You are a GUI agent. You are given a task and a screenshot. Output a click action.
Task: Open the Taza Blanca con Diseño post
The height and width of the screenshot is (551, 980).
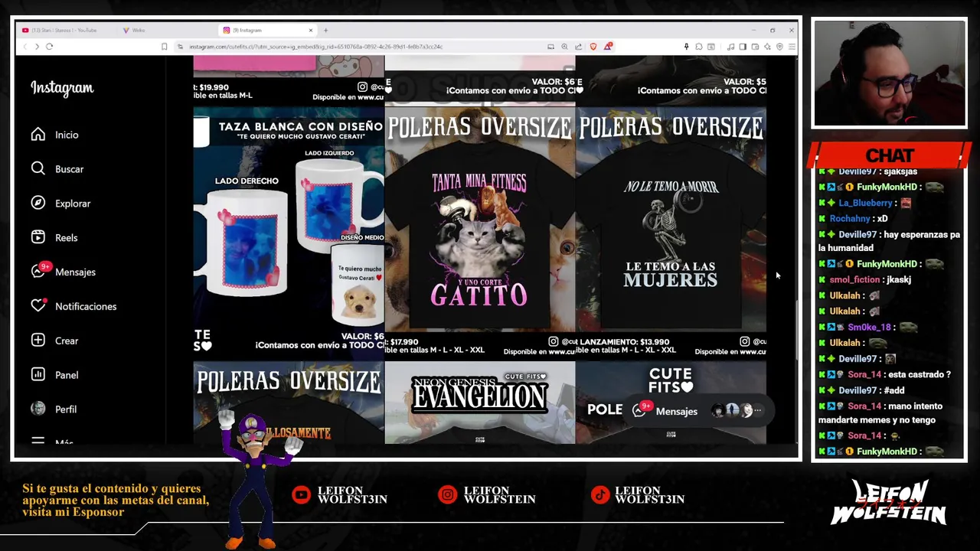pyautogui.click(x=289, y=233)
